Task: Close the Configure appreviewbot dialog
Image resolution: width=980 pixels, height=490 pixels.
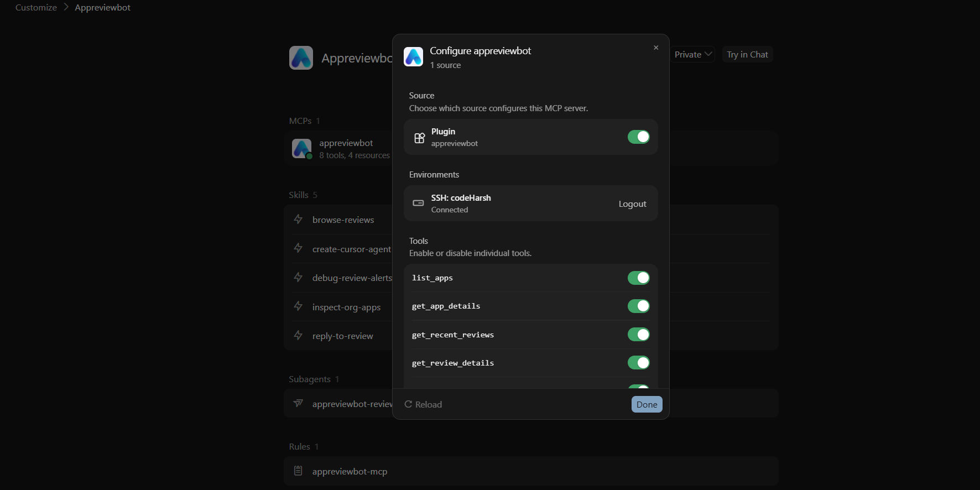Action: 656,48
